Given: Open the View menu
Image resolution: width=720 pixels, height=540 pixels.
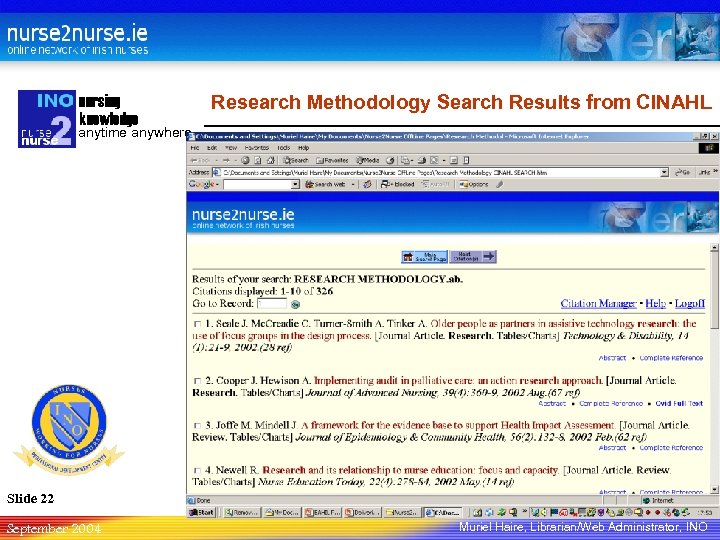Looking at the screenshot, I should tap(231, 148).
